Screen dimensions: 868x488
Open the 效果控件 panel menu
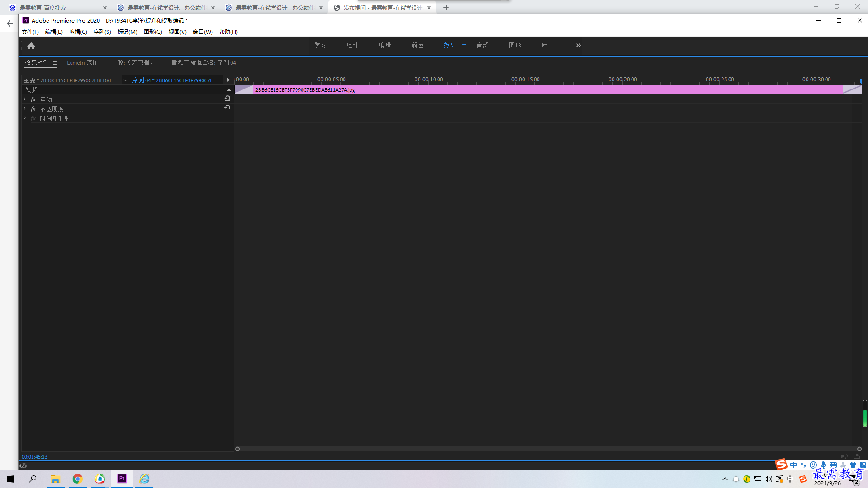pos(55,63)
